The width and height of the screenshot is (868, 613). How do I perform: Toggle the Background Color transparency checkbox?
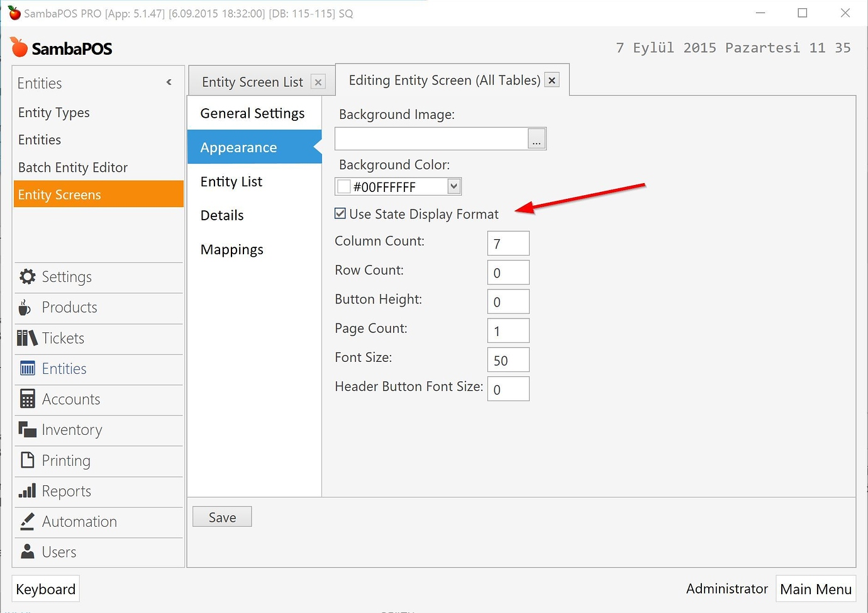[x=343, y=186]
